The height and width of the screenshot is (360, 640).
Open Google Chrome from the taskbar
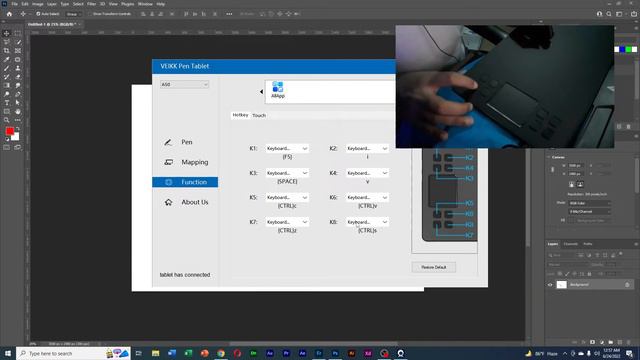click(221, 353)
